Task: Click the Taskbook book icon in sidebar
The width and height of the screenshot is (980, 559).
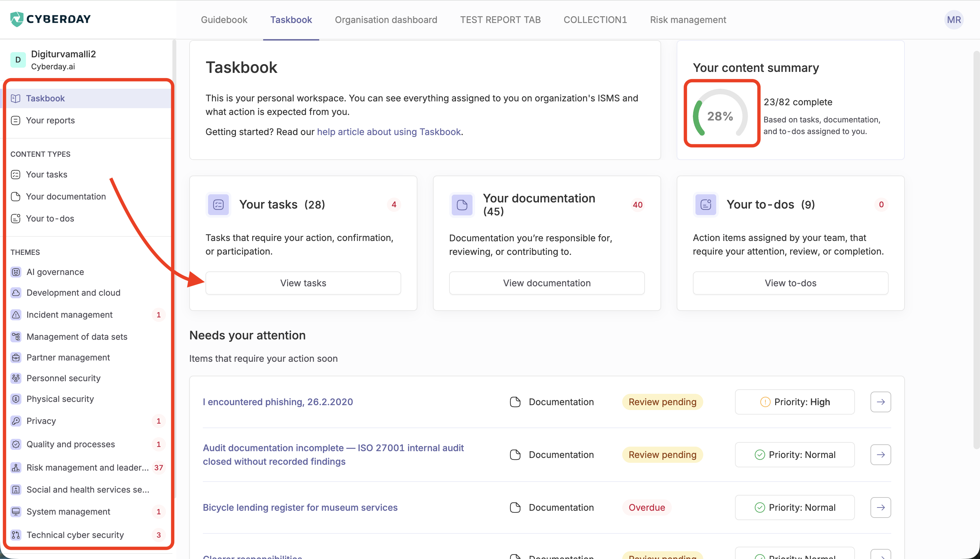Action: 16,98
